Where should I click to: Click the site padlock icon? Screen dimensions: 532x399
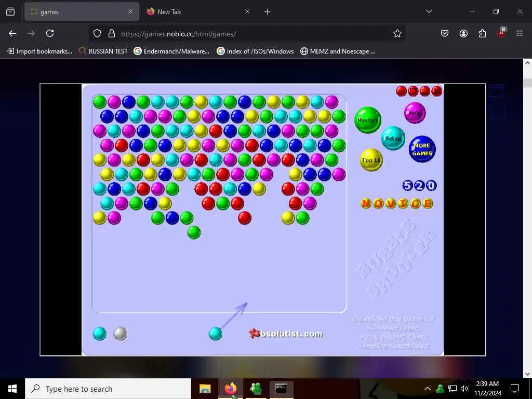112,33
